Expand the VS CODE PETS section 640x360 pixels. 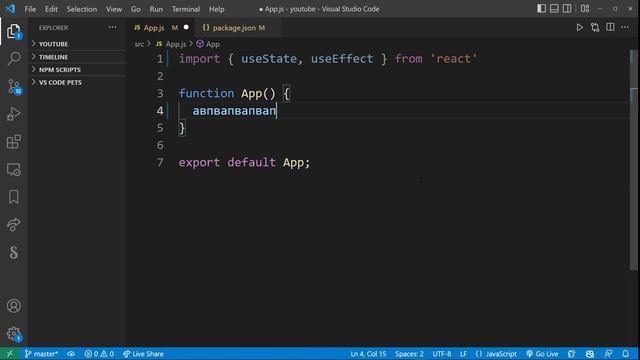click(77, 82)
